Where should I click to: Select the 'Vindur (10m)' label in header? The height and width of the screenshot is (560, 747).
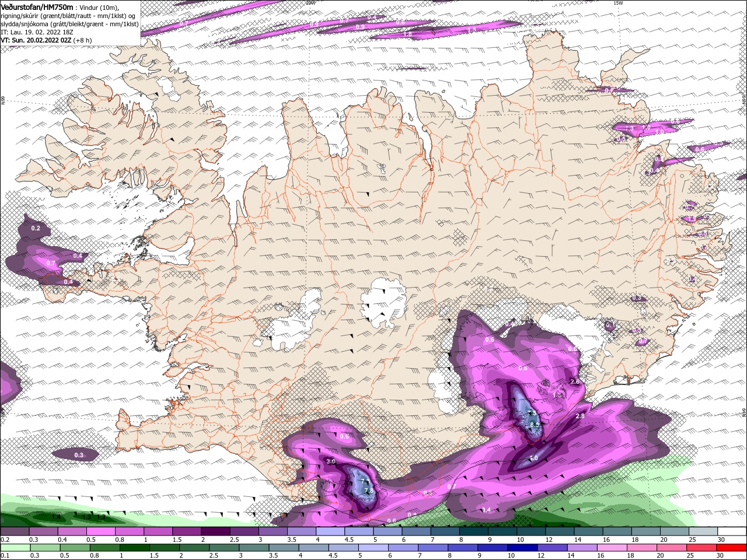(x=99, y=8)
